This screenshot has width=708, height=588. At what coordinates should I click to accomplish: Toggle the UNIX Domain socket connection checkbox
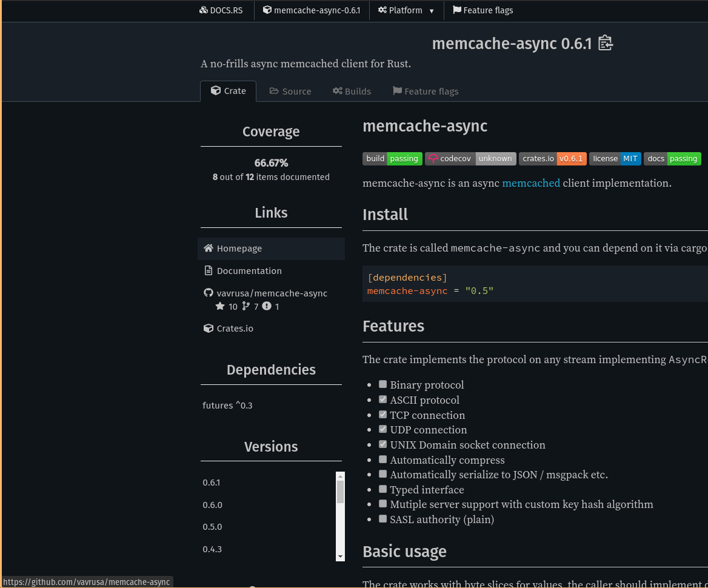pos(383,444)
